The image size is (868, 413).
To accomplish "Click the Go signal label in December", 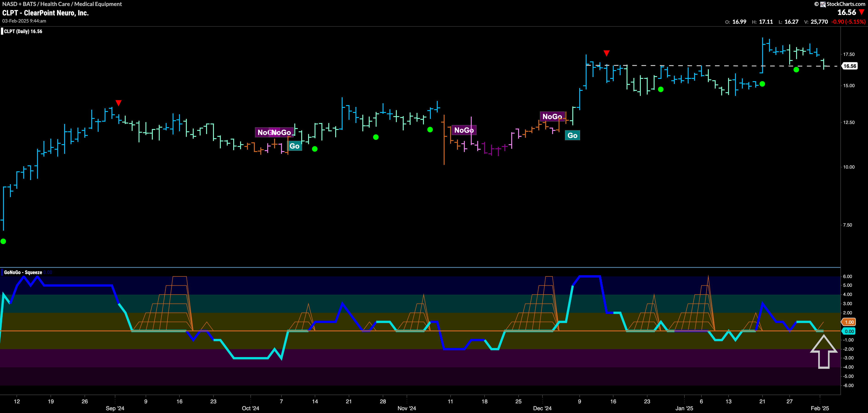I will point(573,135).
